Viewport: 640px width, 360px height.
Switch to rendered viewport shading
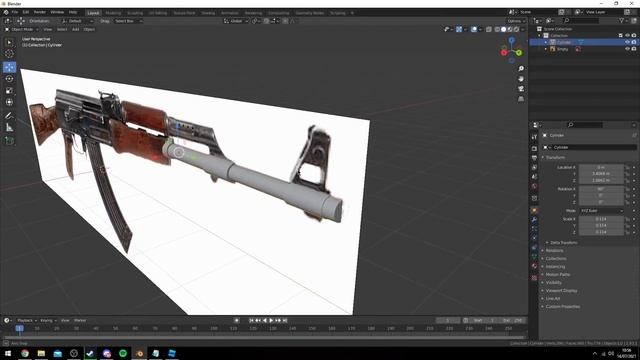[516, 29]
